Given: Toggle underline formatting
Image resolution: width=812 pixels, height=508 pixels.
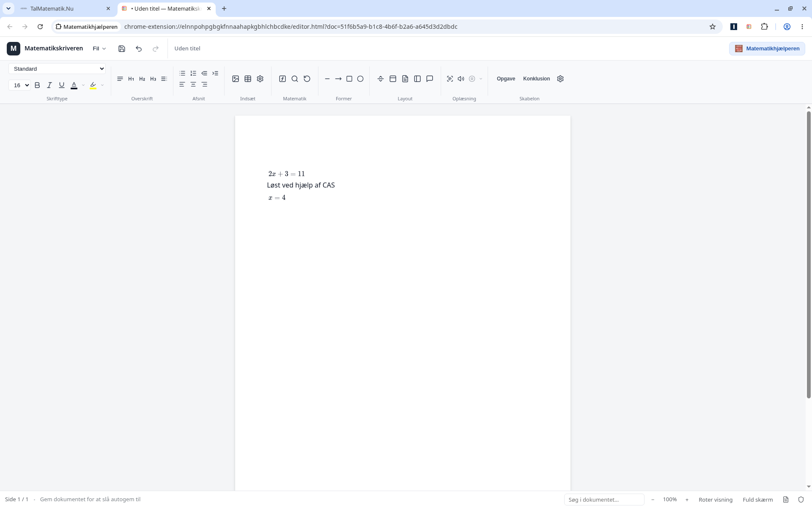Looking at the screenshot, I should coord(62,85).
